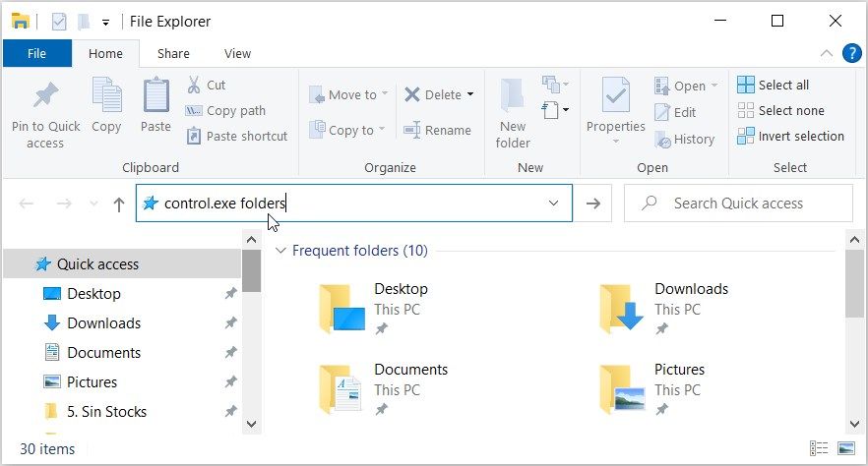Click navigation pane scroll down arrow

pyautogui.click(x=251, y=424)
